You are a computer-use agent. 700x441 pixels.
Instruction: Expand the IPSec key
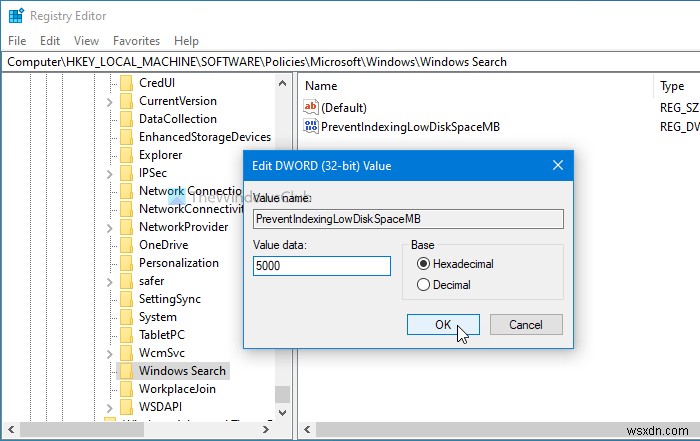tap(110, 174)
